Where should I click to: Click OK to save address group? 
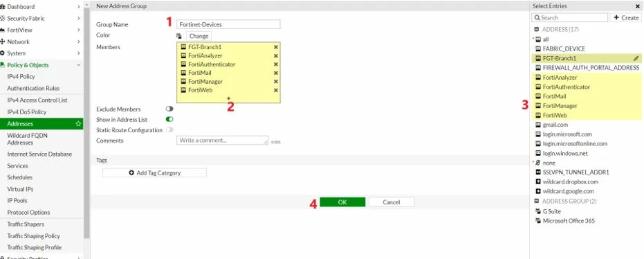(342, 202)
